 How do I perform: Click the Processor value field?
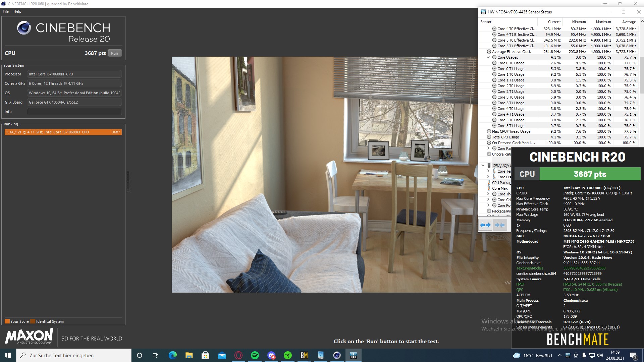click(74, 74)
